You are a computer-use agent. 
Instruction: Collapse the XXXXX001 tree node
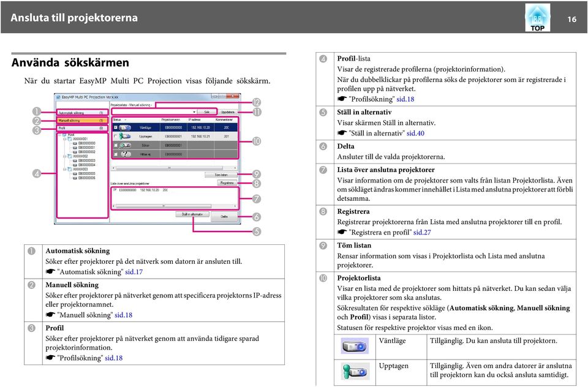point(65,139)
